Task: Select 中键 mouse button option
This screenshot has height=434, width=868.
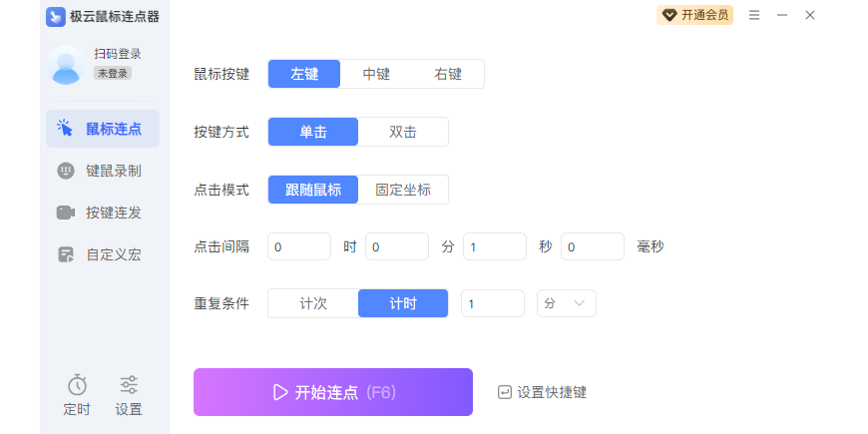Action: click(x=376, y=74)
